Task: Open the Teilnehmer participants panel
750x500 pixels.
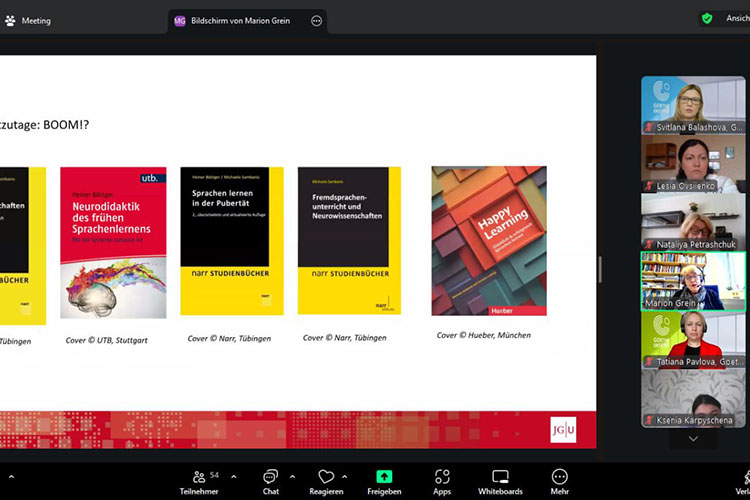Action: point(199,480)
